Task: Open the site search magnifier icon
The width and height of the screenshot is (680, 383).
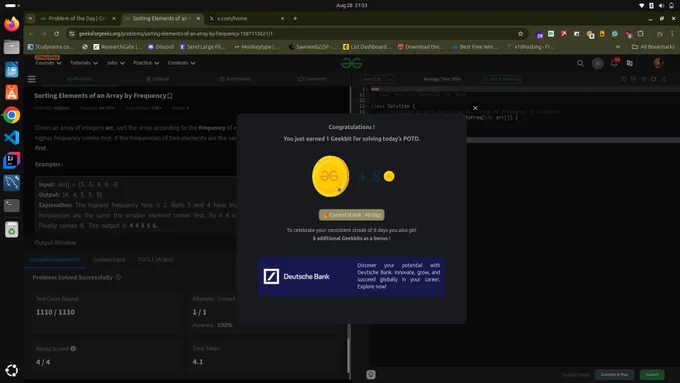Action: point(580,63)
